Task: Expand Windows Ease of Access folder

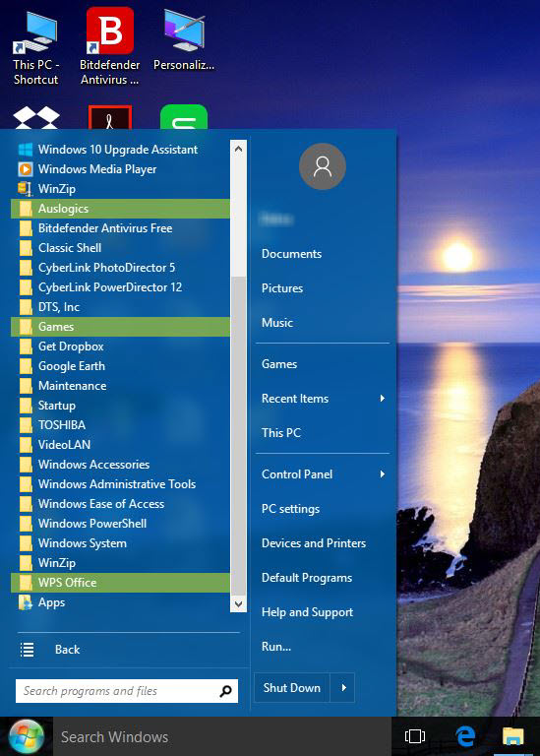Action: click(120, 504)
